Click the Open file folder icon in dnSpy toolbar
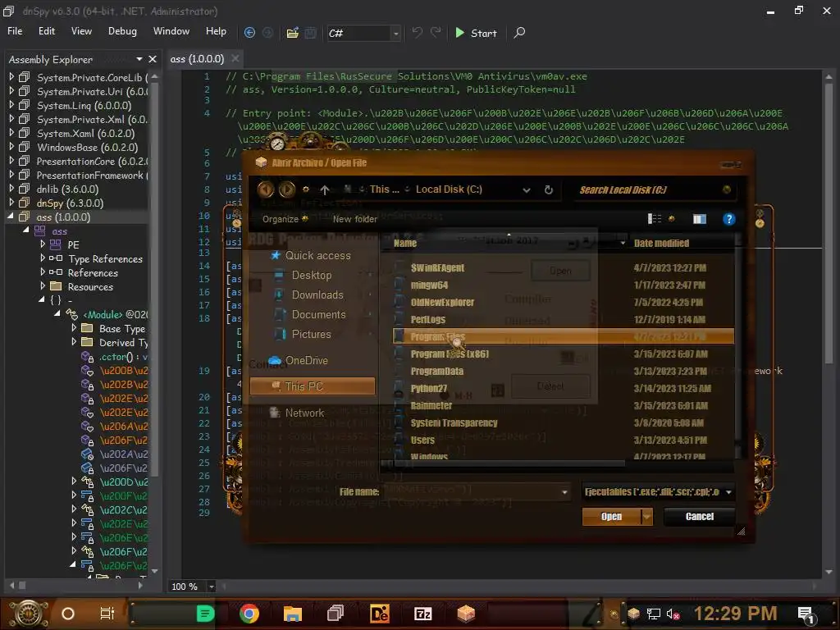The width and height of the screenshot is (840, 630). click(293, 33)
